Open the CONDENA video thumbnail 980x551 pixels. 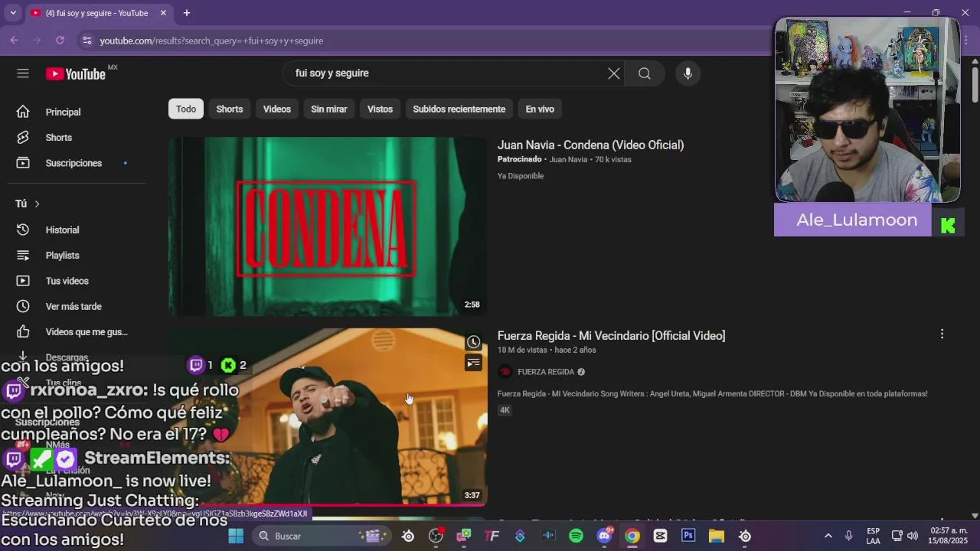[x=328, y=227]
